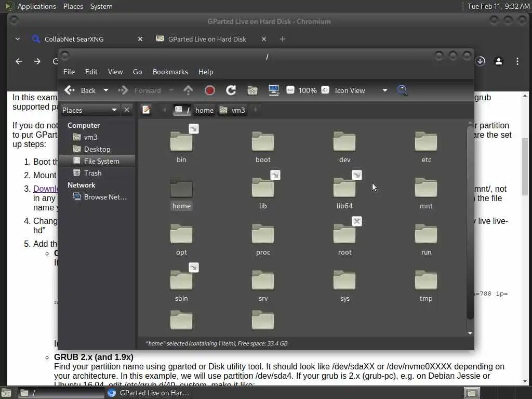
Task: Open the Icon View mode dropdown
Action: pos(361,90)
